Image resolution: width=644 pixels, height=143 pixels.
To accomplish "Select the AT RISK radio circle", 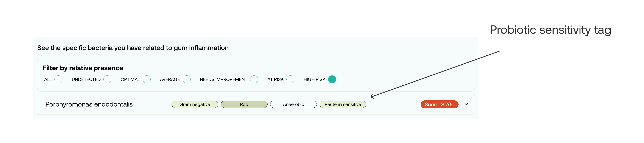I will coord(290,79).
